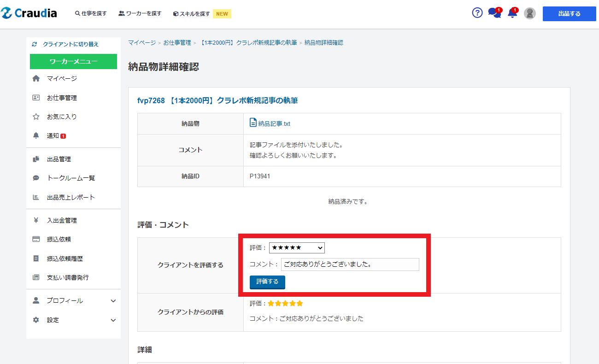This screenshot has height=364, width=599.
Task: Open the 評価 star rating dropdown
Action: (297, 248)
